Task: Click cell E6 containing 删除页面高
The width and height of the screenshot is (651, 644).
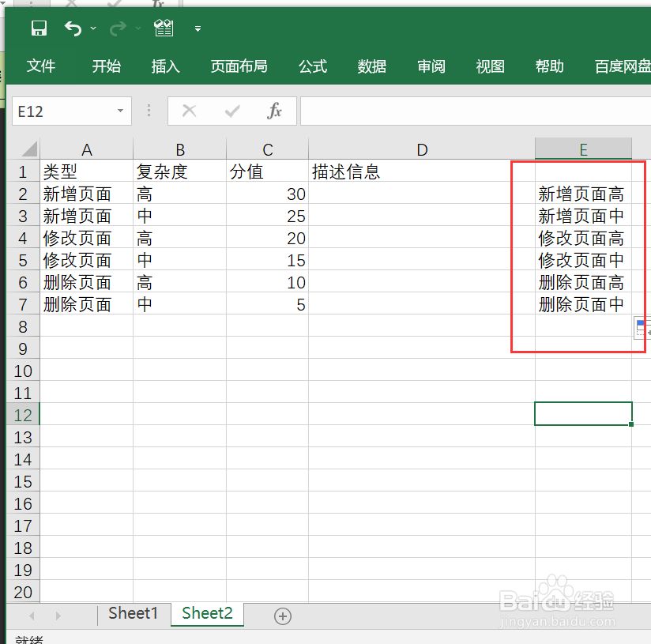Action: (x=583, y=282)
